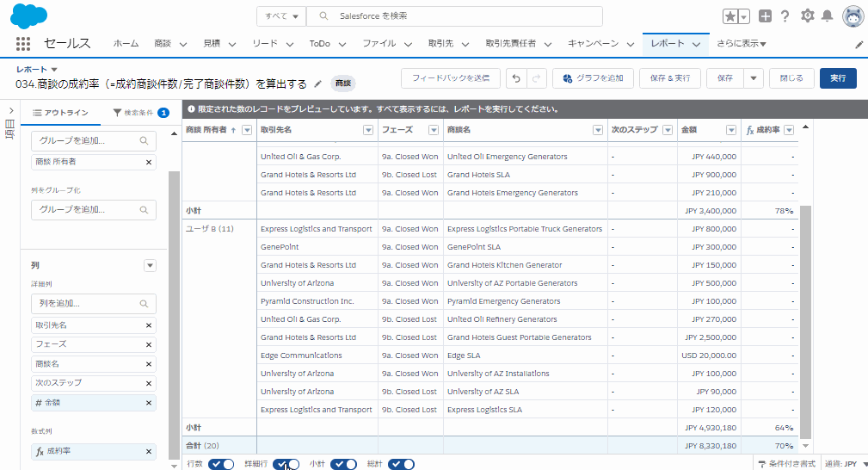Open the フェーズ column header menu

point(434,130)
